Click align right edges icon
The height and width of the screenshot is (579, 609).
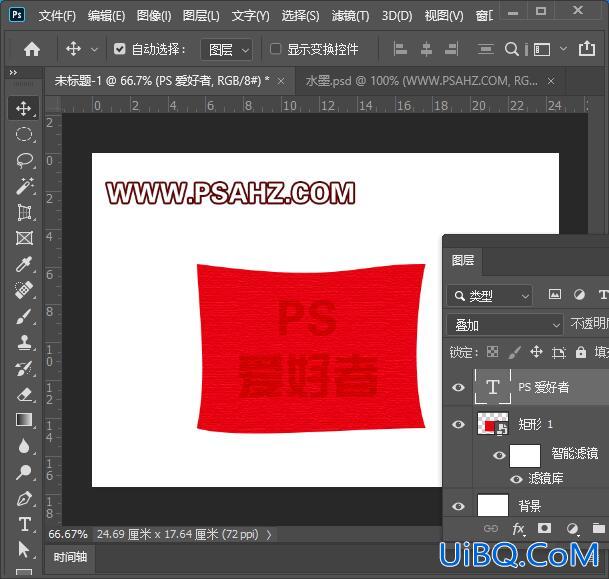click(x=452, y=49)
